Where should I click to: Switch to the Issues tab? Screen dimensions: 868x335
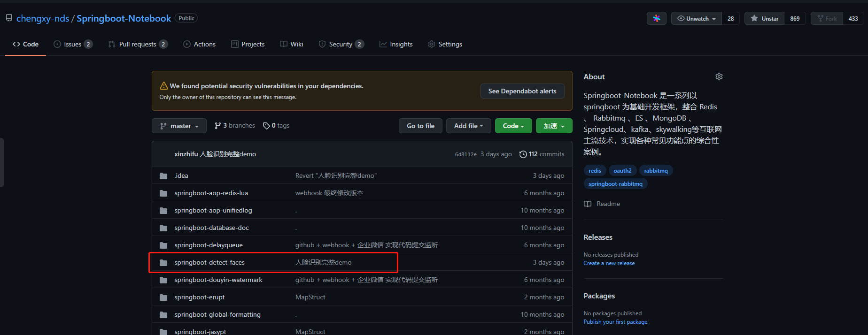pos(73,44)
